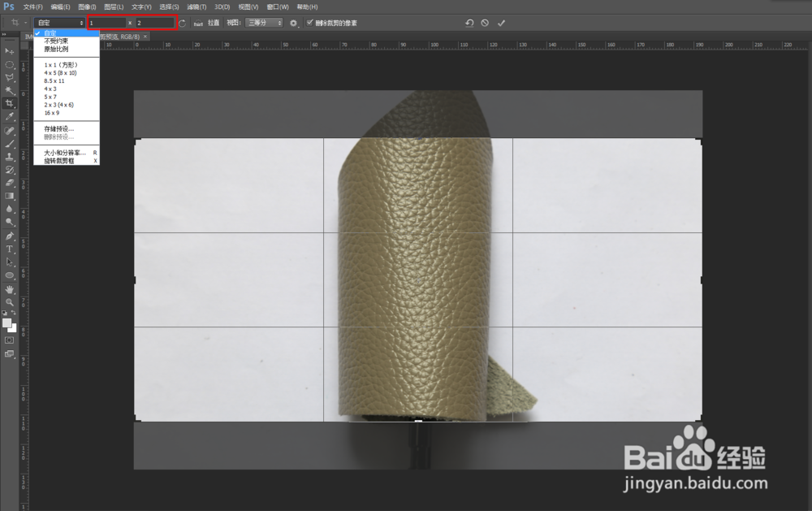Select the Brush tool
812x511 pixels.
pyautogui.click(x=9, y=144)
